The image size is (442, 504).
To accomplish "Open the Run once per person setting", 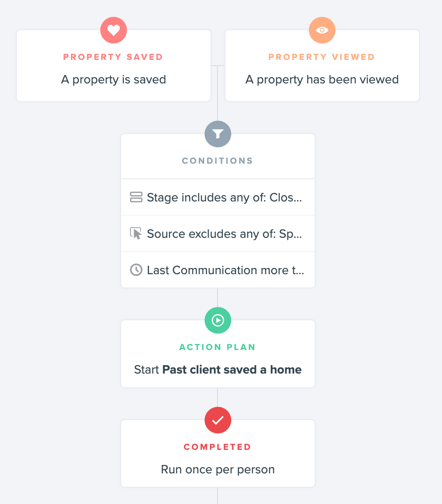I will point(218,469).
